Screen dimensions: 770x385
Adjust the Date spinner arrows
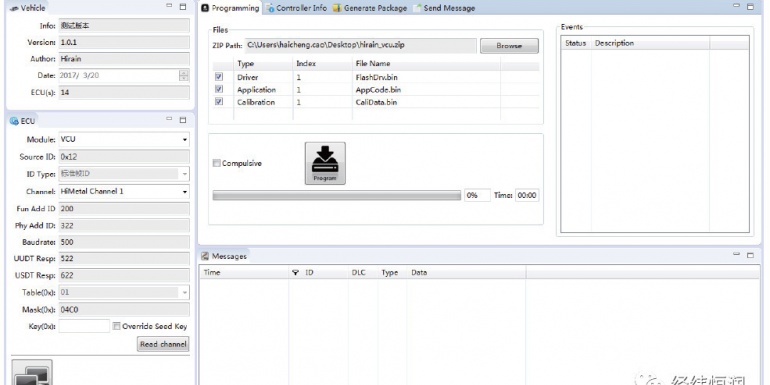click(x=184, y=75)
